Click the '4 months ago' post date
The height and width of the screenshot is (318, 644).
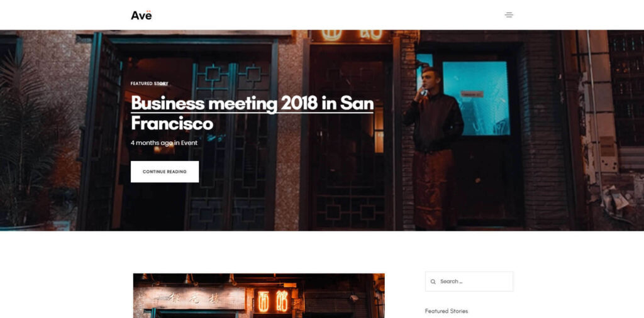pyautogui.click(x=152, y=143)
